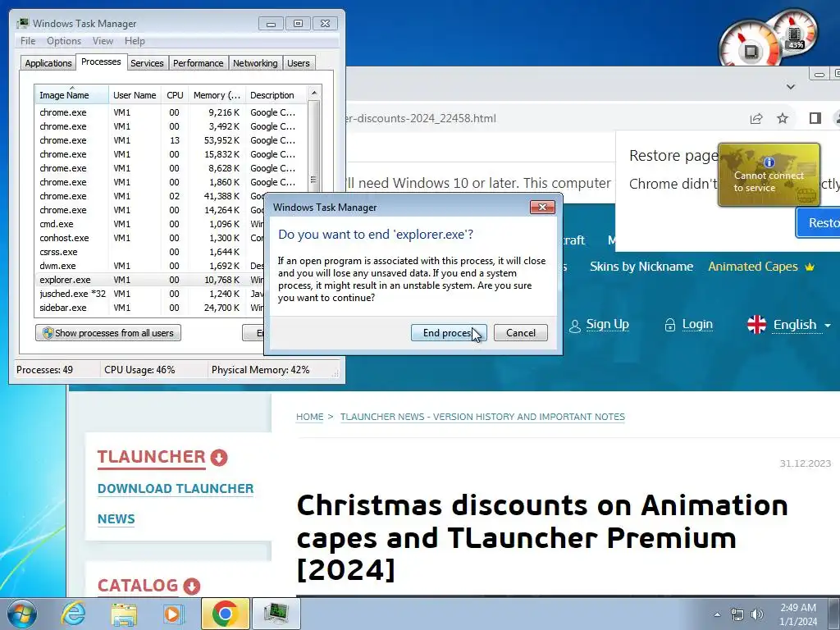Open the Help menu in Task Manager

pyautogui.click(x=135, y=41)
